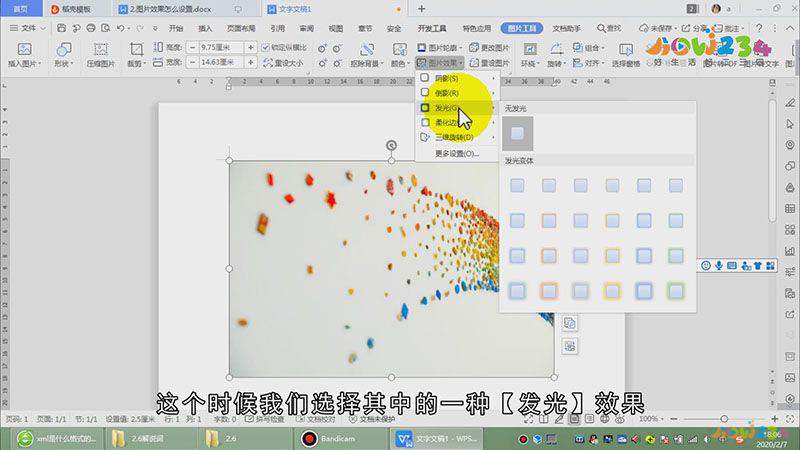Click zoom in plus button in status bar
Viewport: 800px width, 450px height.
click(774, 419)
